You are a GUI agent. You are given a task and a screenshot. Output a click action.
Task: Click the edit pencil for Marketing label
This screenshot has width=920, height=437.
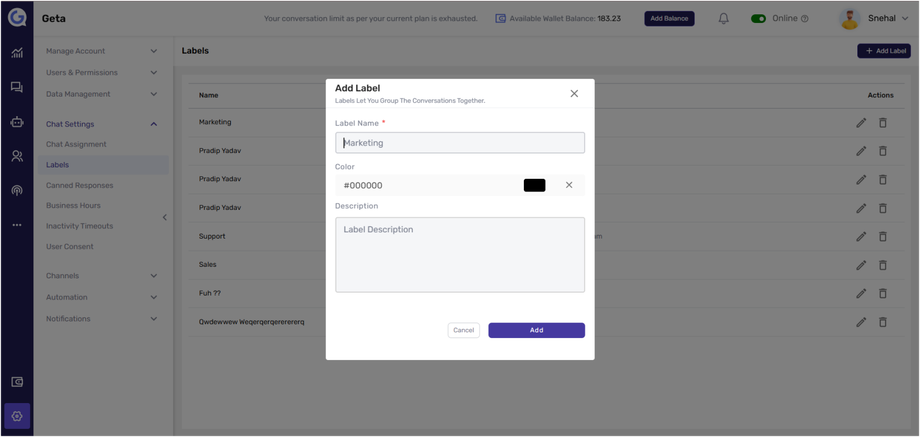(860, 123)
